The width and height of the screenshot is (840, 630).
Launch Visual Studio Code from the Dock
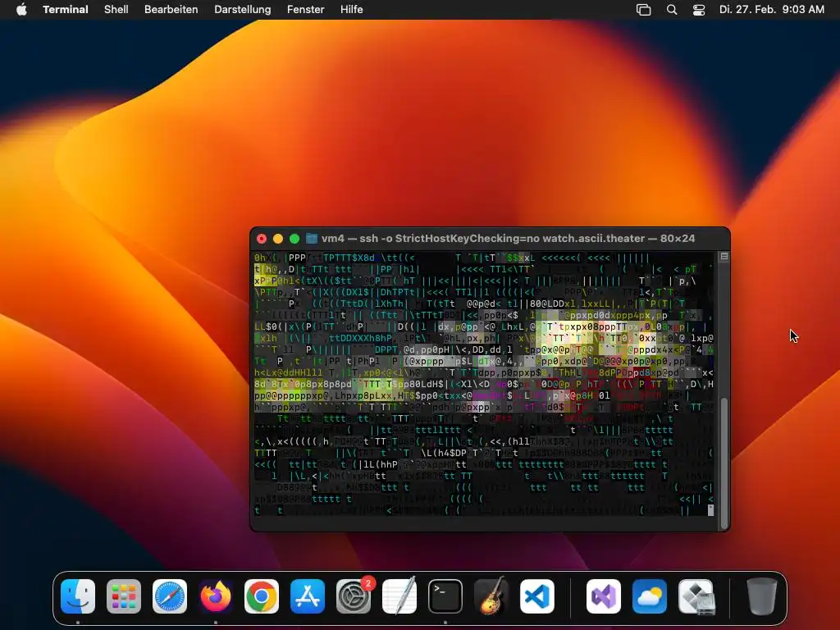[x=536, y=596]
